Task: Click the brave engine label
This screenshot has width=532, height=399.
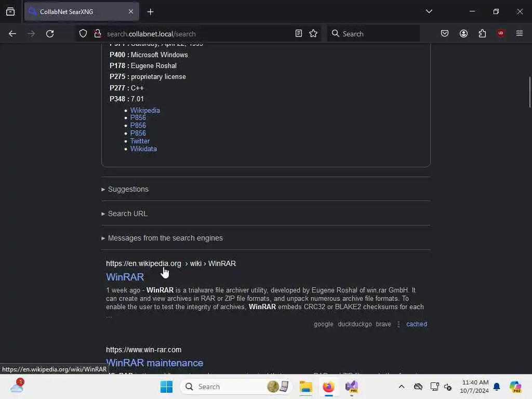Action: [383, 324]
